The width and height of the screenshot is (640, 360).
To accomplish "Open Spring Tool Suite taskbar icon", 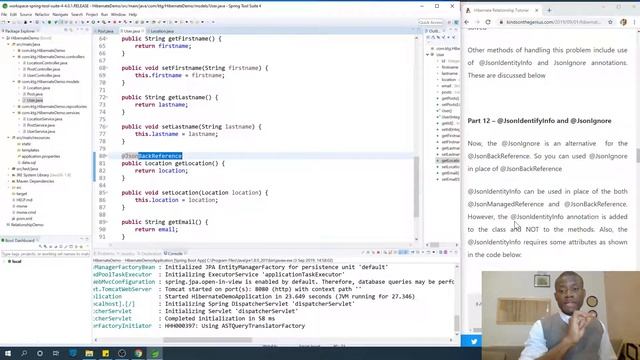I will [x=155, y=353].
